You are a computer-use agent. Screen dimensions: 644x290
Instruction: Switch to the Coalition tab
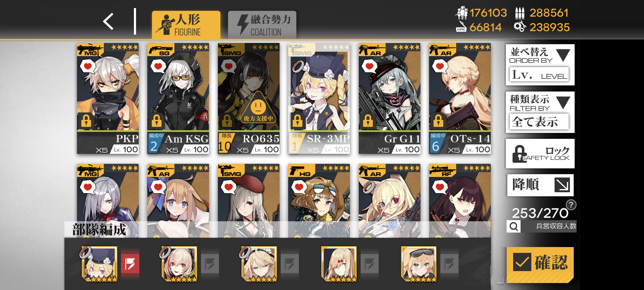tap(262, 25)
